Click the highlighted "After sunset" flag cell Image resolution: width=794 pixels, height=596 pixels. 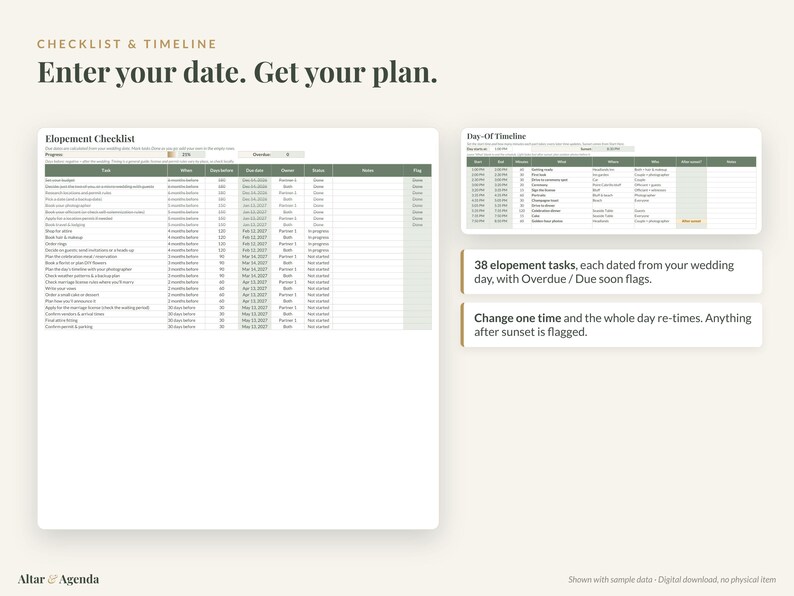coord(691,221)
